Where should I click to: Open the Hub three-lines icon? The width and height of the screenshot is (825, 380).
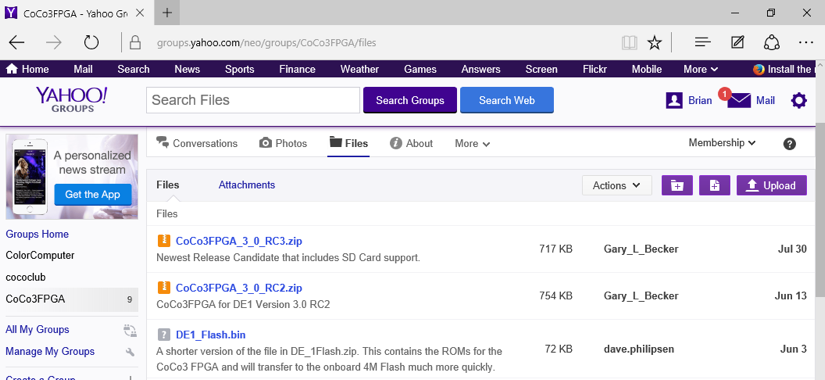(702, 42)
